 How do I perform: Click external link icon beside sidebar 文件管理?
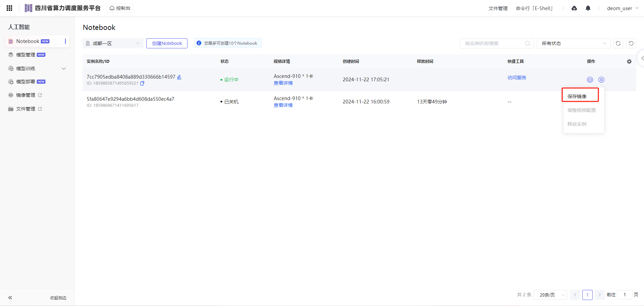click(x=40, y=109)
